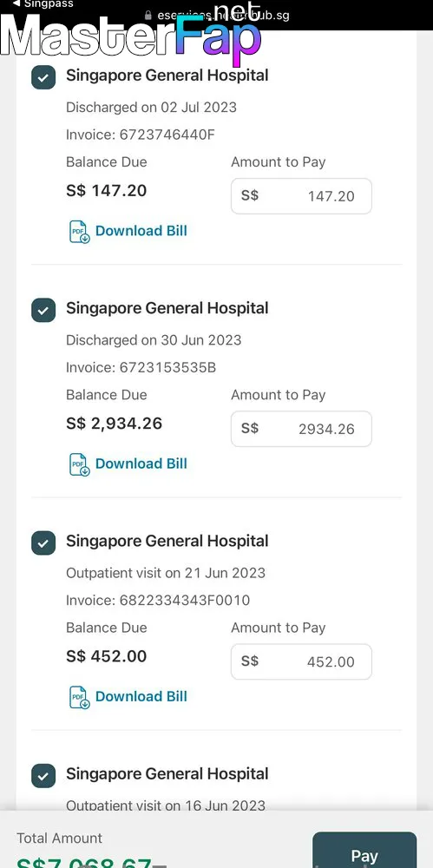Download Bill for the S$ 2,934.26 invoice
This screenshot has height=868, width=433.
141,464
